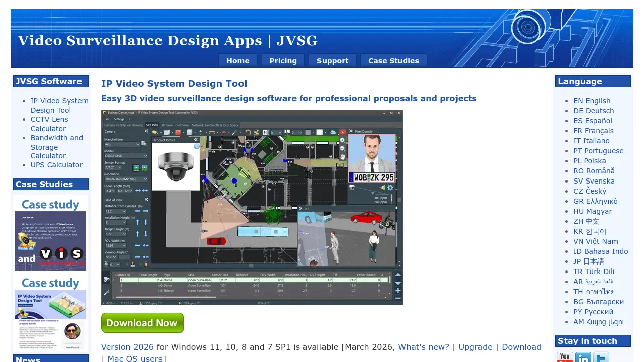Viewport: 644px width, 362px height.
Task: Select VN Việt Nam language
Action: (x=596, y=241)
